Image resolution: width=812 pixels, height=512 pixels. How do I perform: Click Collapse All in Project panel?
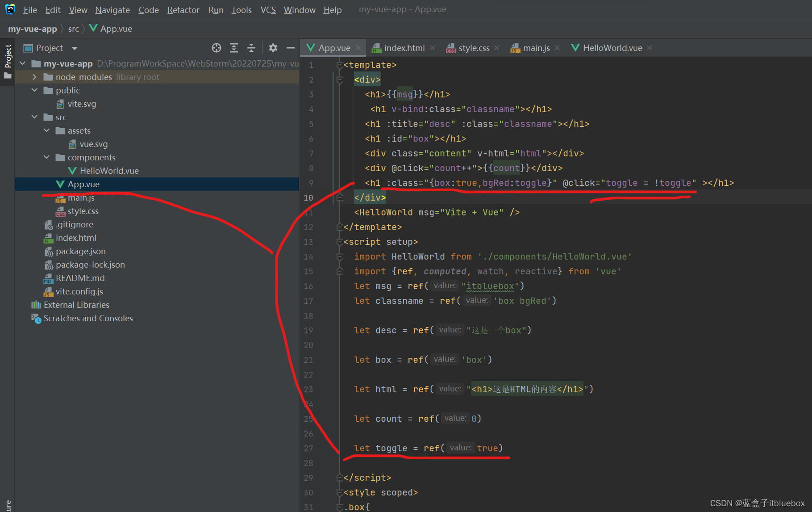(x=251, y=48)
